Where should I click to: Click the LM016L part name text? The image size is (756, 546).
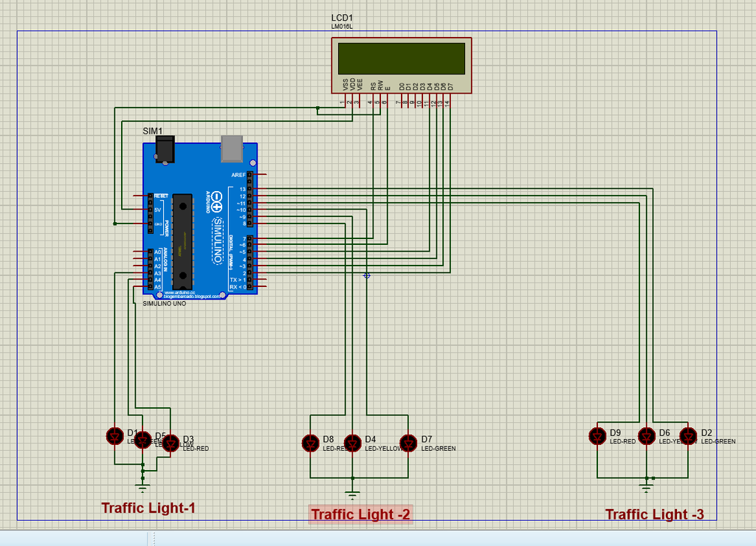342,27
